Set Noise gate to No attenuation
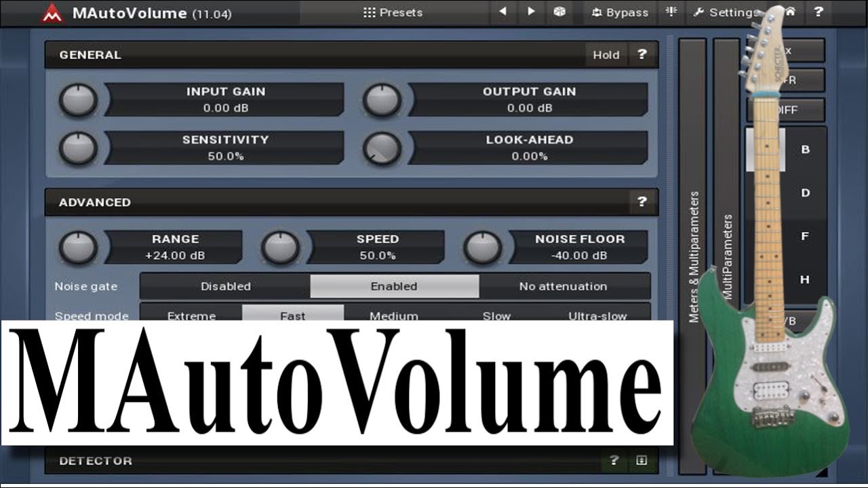 click(x=564, y=286)
